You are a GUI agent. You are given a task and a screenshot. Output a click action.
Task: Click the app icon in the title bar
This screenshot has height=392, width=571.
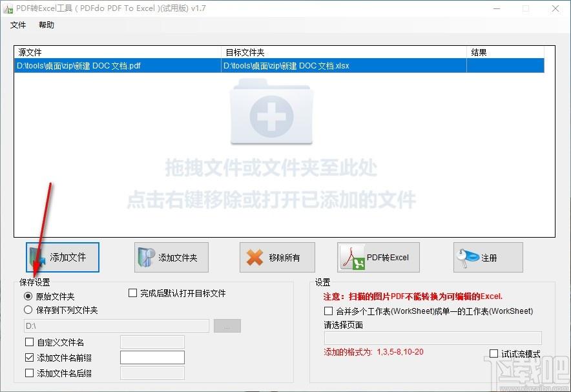pos(8,8)
